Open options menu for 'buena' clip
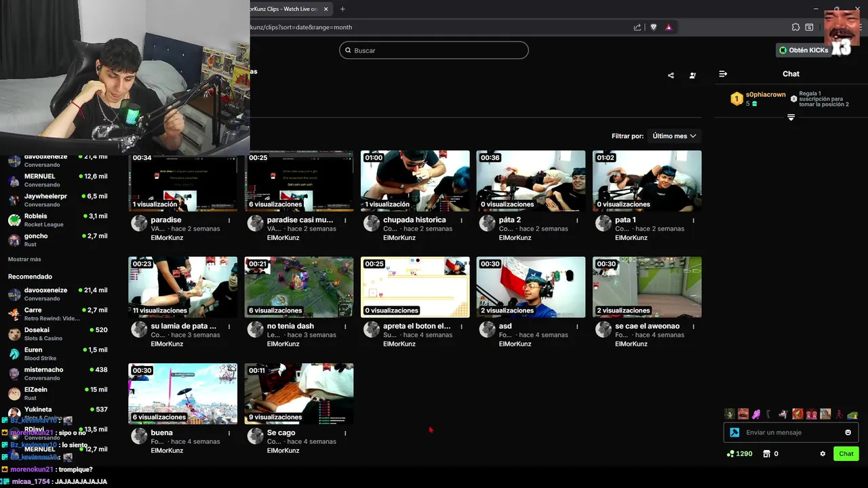The image size is (868, 488). pyautogui.click(x=229, y=433)
